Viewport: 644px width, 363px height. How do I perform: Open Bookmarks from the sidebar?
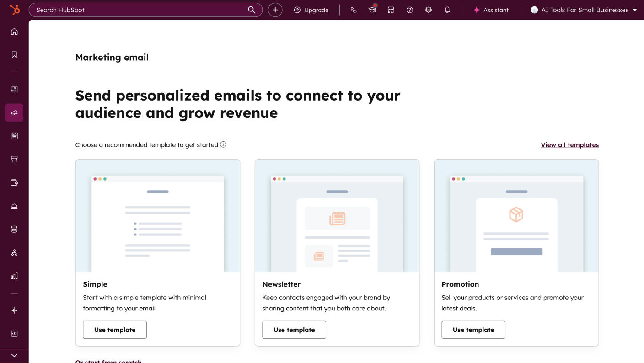click(14, 54)
